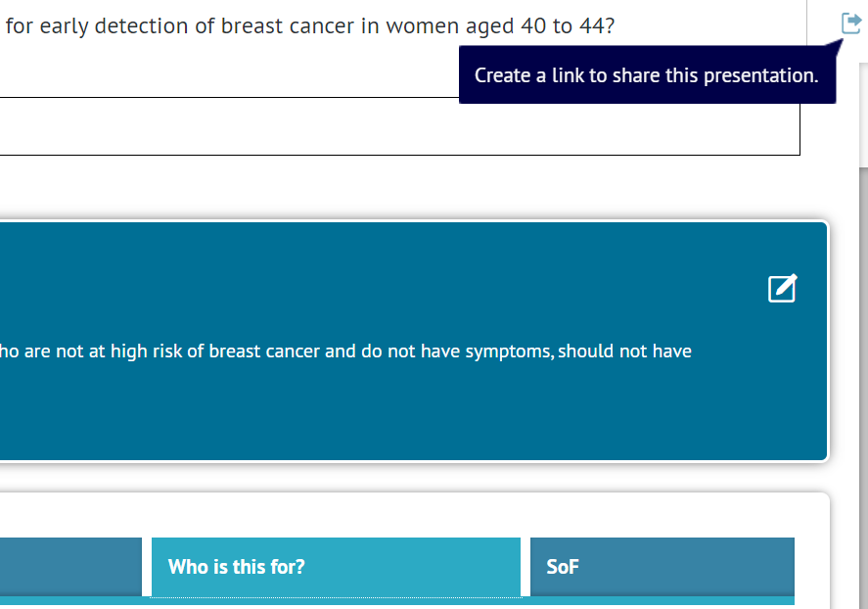Create a share link via the export arrow icon

pos(850,23)
